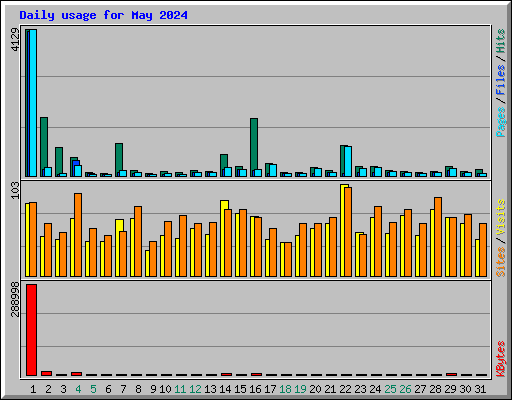Click green weekend day 4 label
This screenshot has width=512, height=400.
pyautogui.click(x=78, y=389)
